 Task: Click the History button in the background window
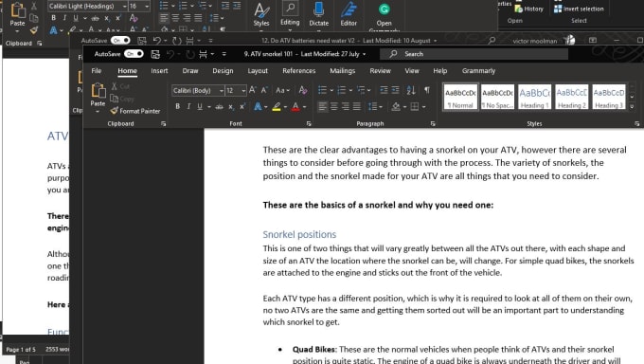[x=529, y=9]
